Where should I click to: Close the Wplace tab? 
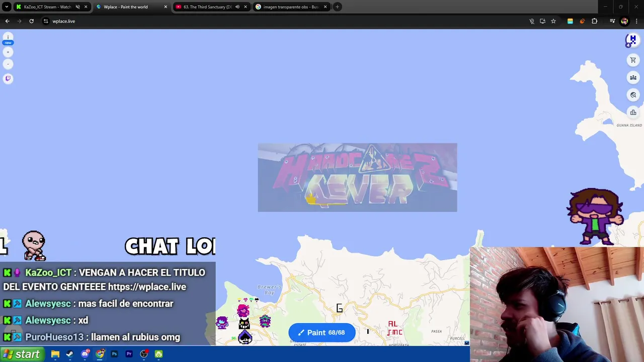tap(166, 7)
